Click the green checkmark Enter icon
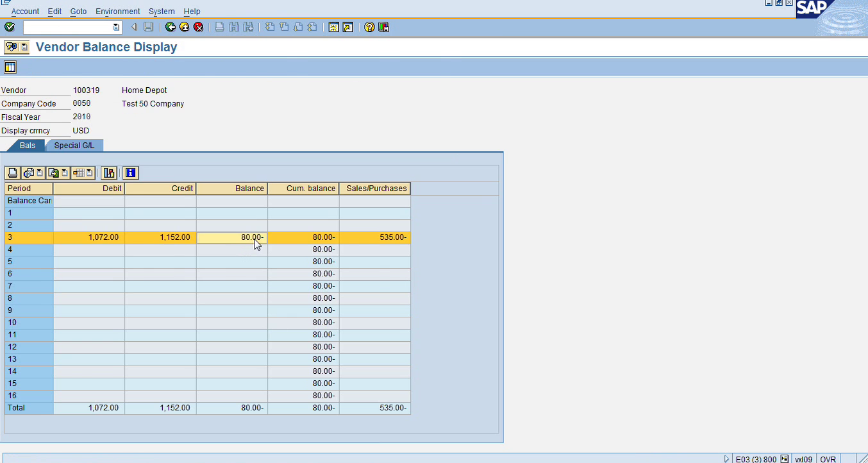This screenshot has width=868, height=463. (x=9, y=27)
